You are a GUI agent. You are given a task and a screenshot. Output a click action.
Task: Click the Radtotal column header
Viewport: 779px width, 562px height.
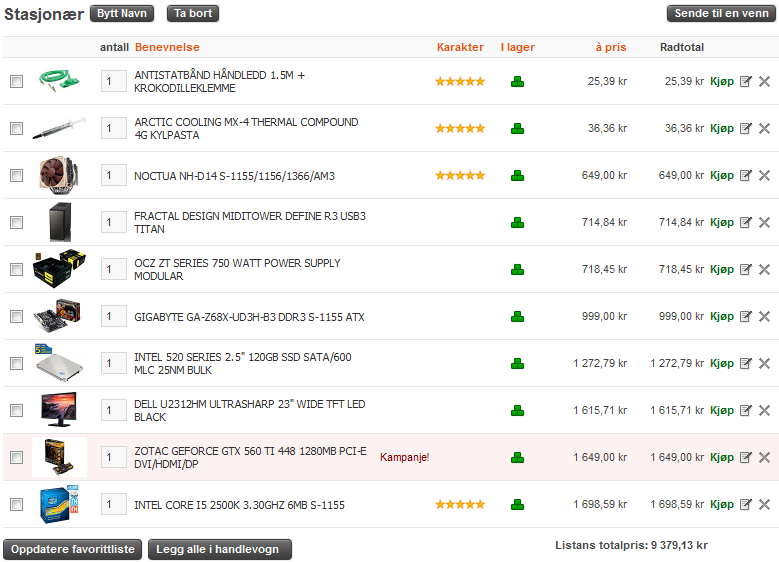(x=682, y=47)
